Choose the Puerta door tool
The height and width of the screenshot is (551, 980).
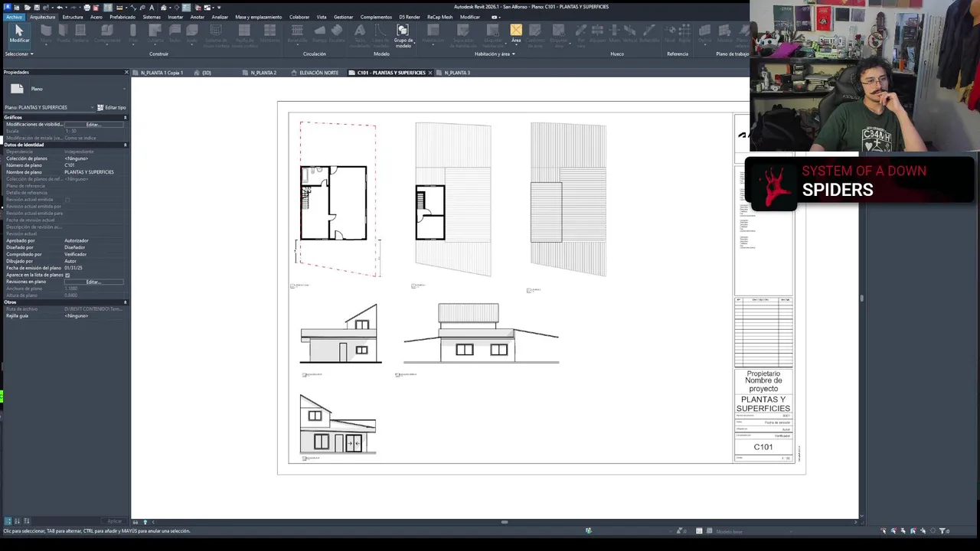pos(64,34)
